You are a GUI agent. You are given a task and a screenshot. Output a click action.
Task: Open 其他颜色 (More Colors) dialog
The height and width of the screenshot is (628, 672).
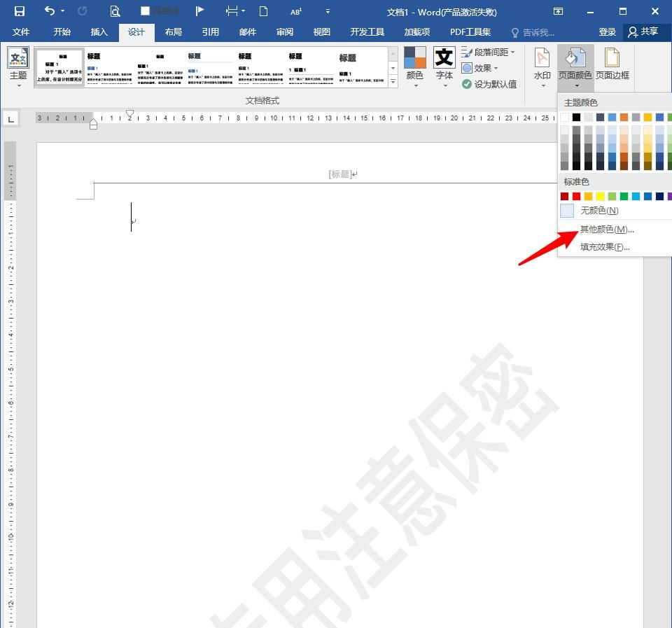(606, 229)
